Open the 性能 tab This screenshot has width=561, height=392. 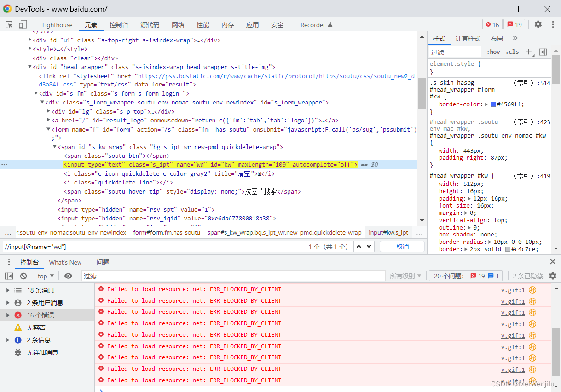point(203,25)
